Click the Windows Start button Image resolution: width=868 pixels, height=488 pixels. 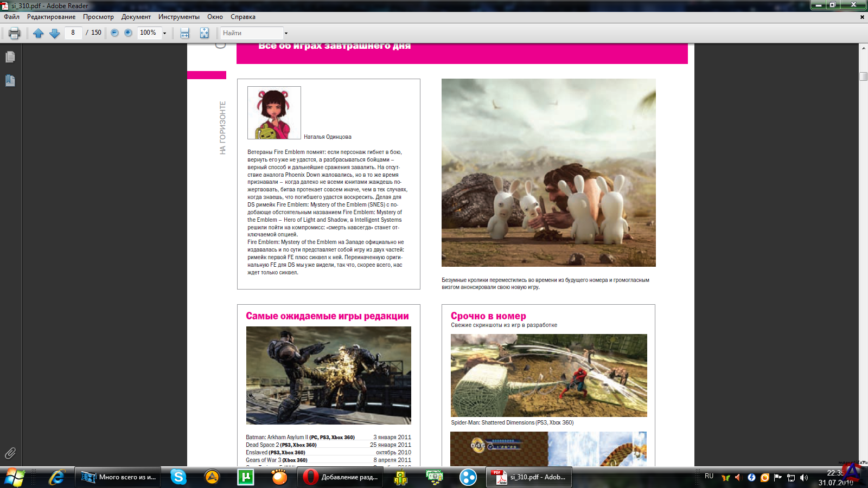pos(15,477)
